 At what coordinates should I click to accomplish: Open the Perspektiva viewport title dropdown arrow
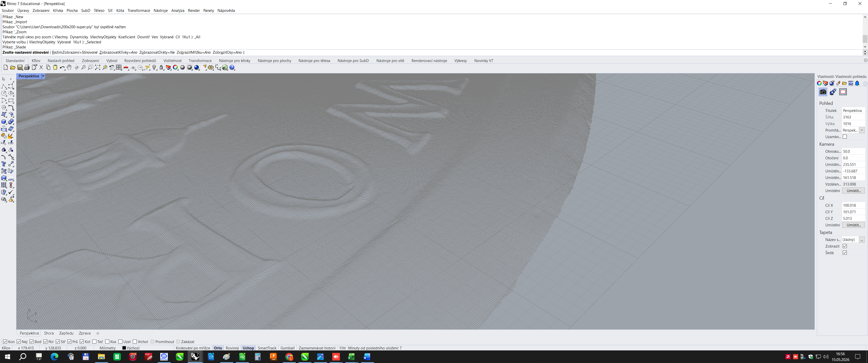coord(43,76)
